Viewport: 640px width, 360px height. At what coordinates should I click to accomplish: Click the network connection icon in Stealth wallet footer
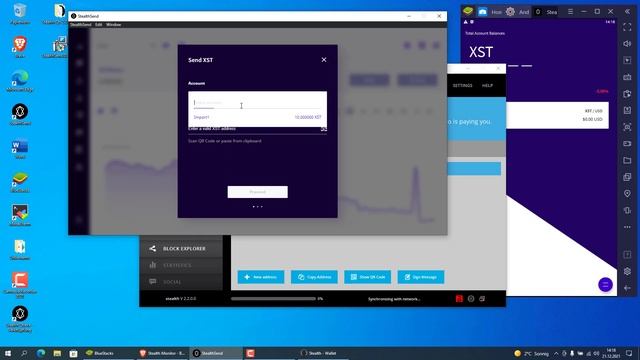pos(482,299)
